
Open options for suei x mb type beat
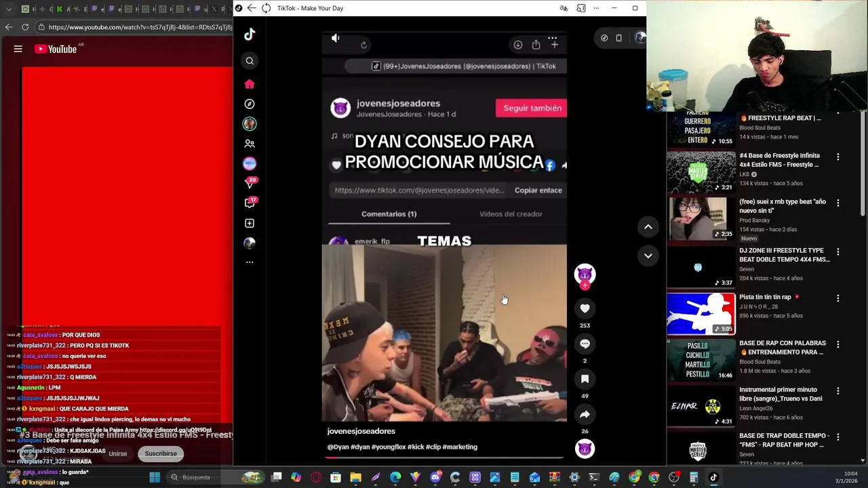point(837,203)
